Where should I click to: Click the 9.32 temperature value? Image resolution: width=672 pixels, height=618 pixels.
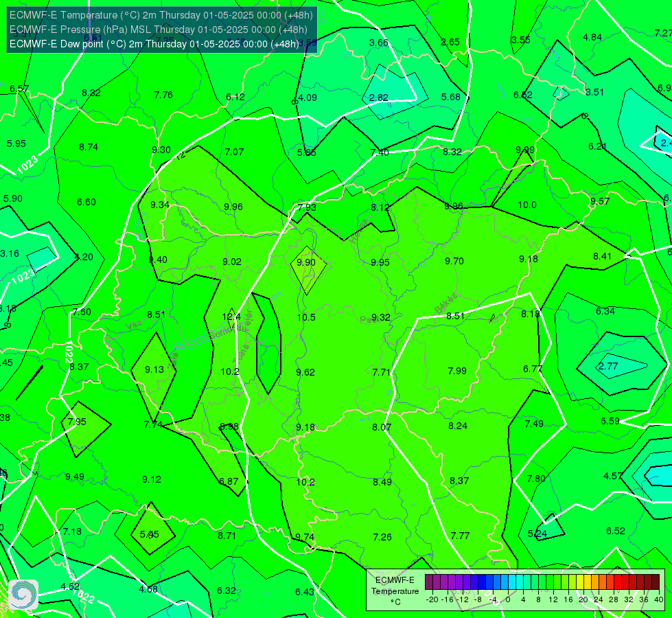(x=380, y=317)
